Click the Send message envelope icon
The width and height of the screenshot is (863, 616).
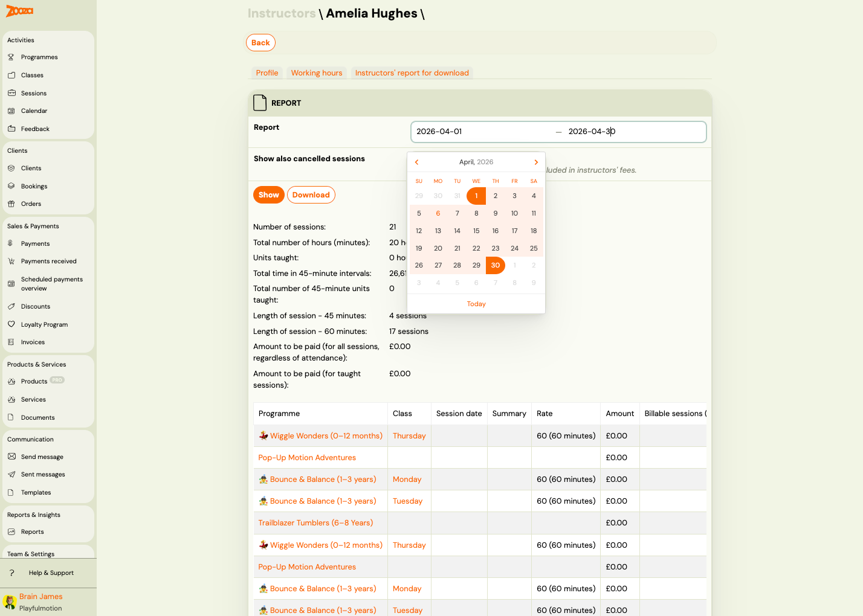click(11, 457)
